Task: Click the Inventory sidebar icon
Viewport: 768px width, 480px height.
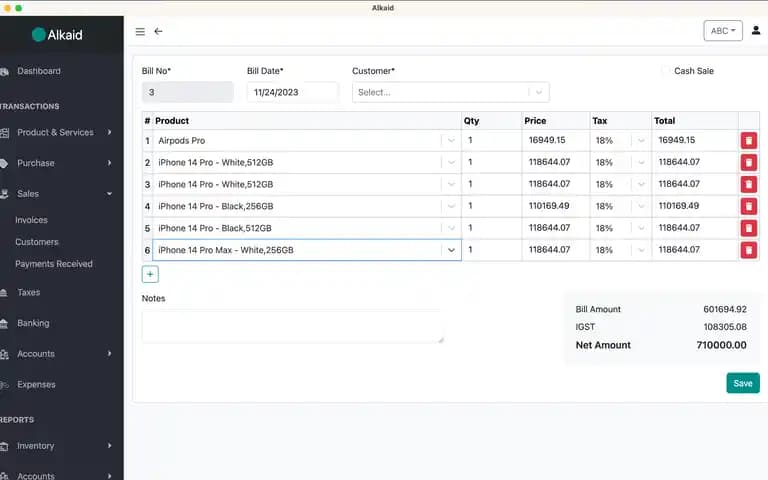Action: tap(4, 446)
